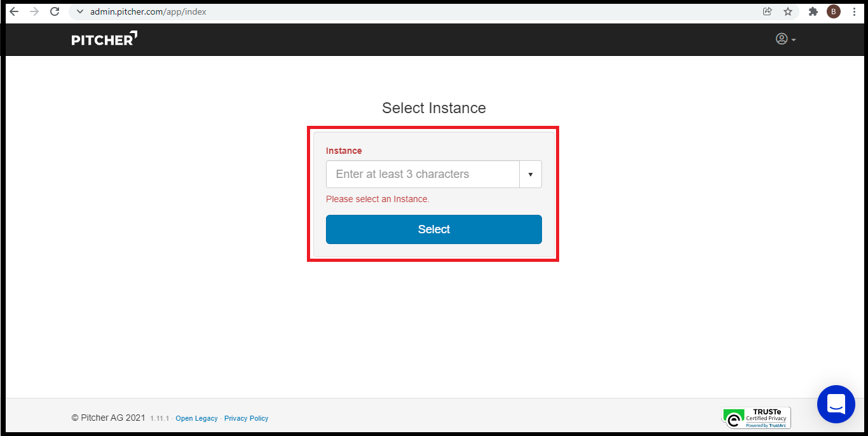Reload the current page

pyautogui.click(x=55, y=11)
